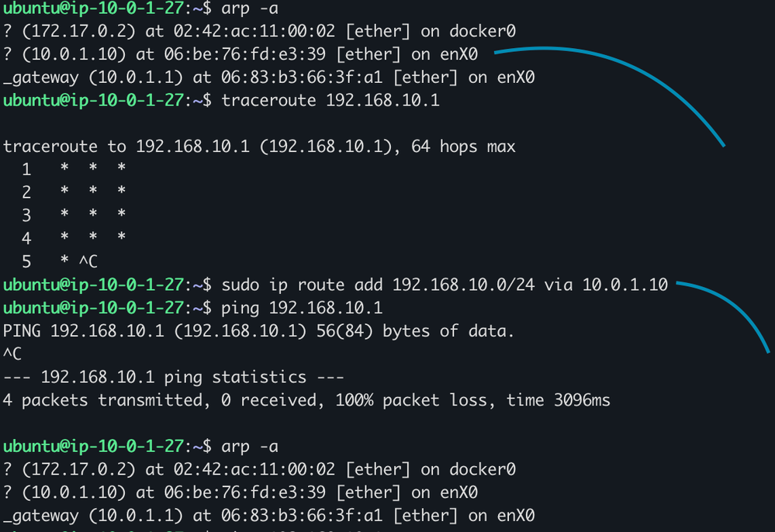This screenshot has height=532, width=775.
Task: Click the traceroute 192.168.10.1 command text
Action: coord(330,100)
